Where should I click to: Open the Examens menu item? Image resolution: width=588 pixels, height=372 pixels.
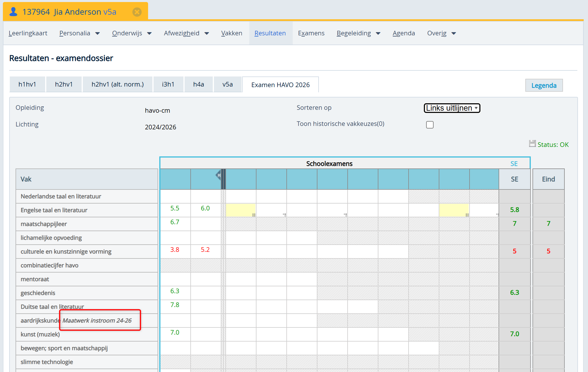coord(311,33)
